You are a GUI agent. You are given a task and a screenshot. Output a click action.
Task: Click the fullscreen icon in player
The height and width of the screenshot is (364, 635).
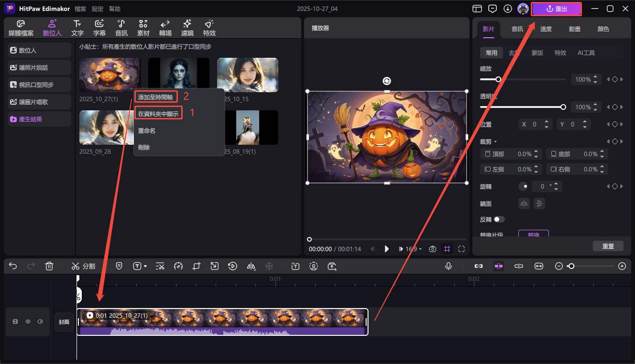click(461, 249)
